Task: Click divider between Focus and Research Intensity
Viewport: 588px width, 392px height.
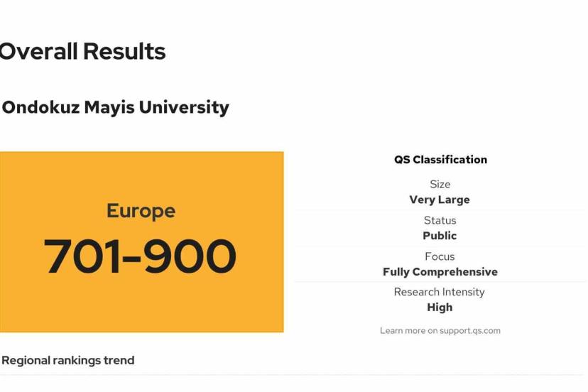Action: pyautogui.click(x=440, y=282)
